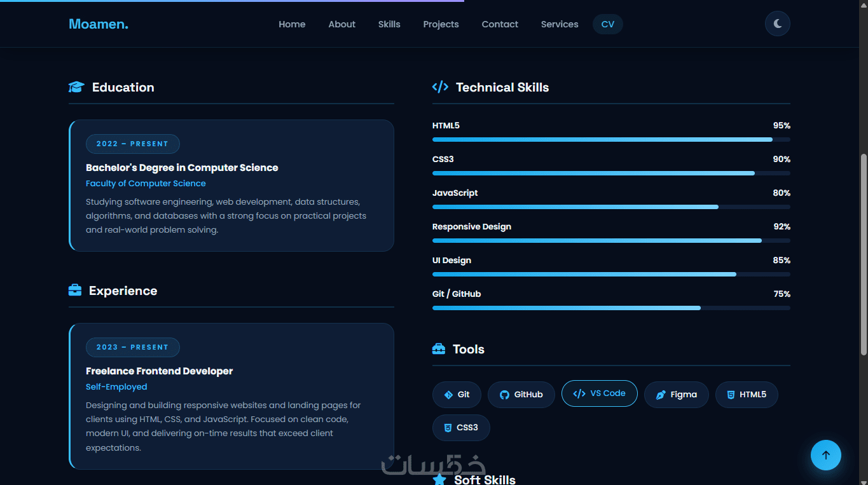The image size is (868, 485).
Task: Go to the About section
Action: pyautogui.click(x=342, y=24)
